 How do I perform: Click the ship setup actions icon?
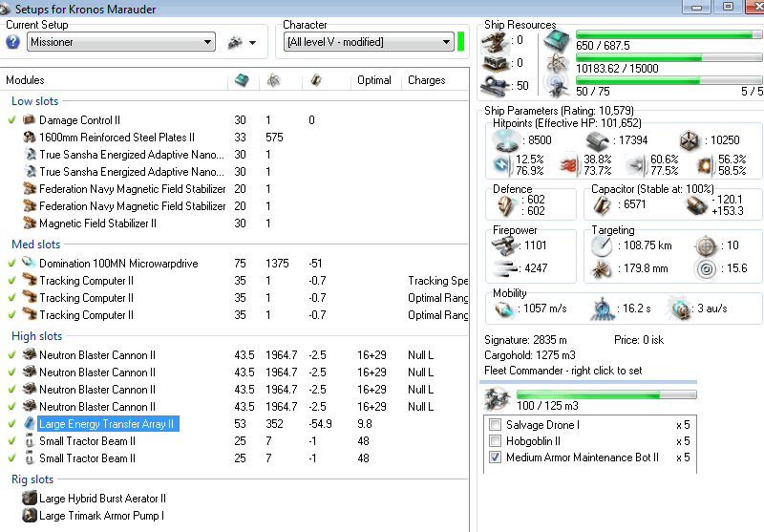pos(235,43)
